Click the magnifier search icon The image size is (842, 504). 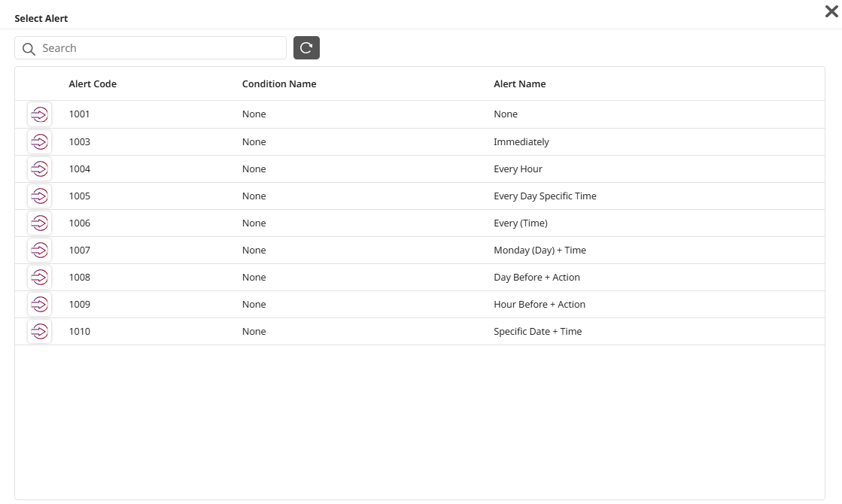click(29, 49)
